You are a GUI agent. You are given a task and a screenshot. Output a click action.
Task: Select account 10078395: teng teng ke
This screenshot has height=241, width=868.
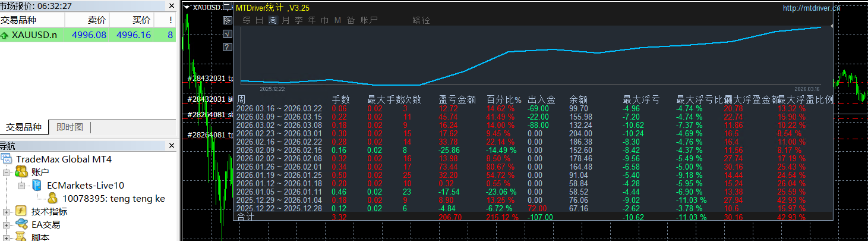pos(113,198)
